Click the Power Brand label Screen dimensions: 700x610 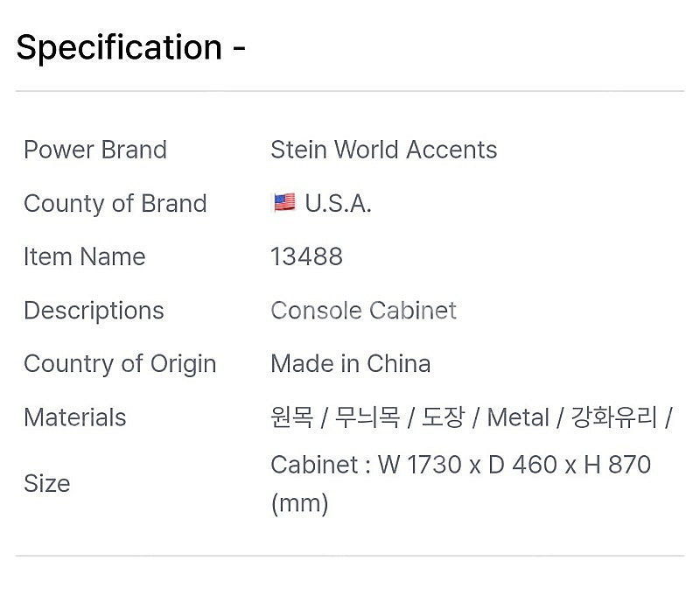click(x=95, y=149)
